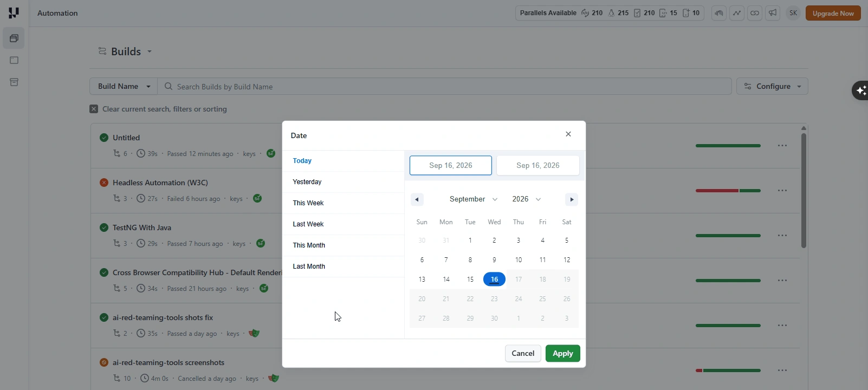Select the Yesterday preset

(344, 182)
